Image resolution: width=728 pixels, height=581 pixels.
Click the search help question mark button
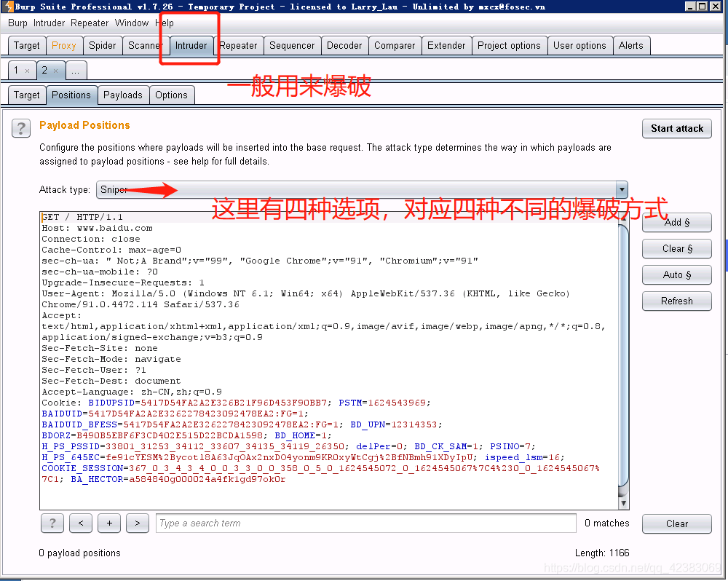click(x=52, y=523)
